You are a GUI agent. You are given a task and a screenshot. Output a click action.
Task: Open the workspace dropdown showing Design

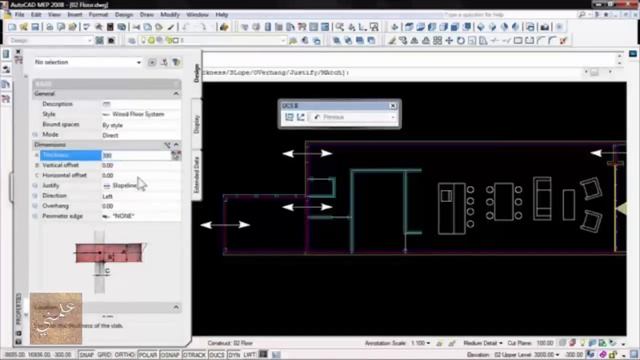click(x=51, y=40)
